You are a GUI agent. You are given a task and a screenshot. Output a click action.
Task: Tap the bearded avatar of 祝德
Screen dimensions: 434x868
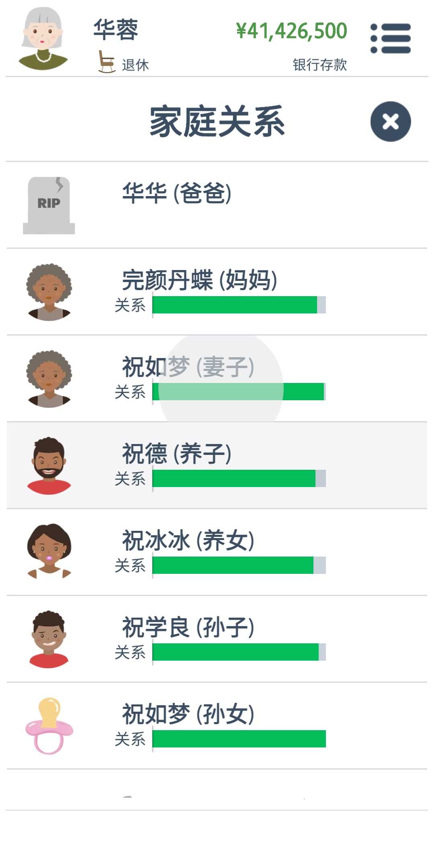[x=49, y=466]
